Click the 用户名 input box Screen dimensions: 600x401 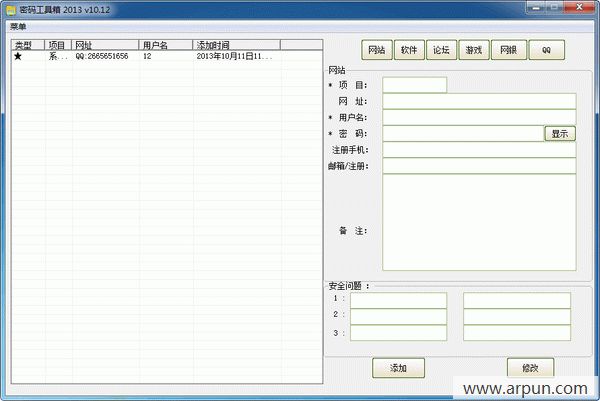478,117
